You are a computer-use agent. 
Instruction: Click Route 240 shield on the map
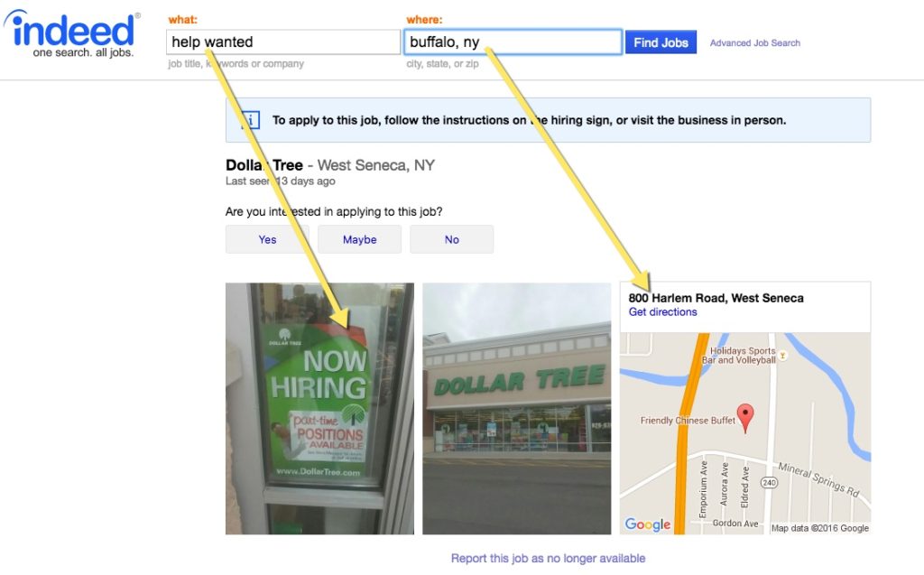[x=769, y=482]
